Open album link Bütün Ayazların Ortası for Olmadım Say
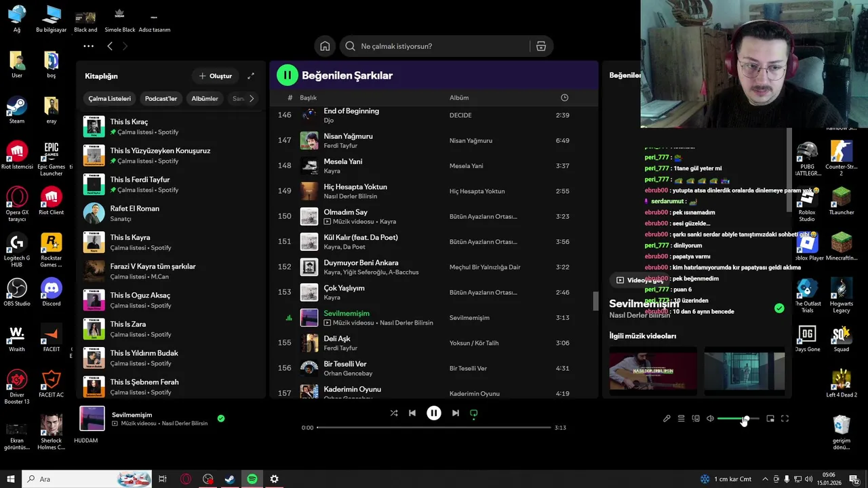Screen dimensions: 868x488 484,216
